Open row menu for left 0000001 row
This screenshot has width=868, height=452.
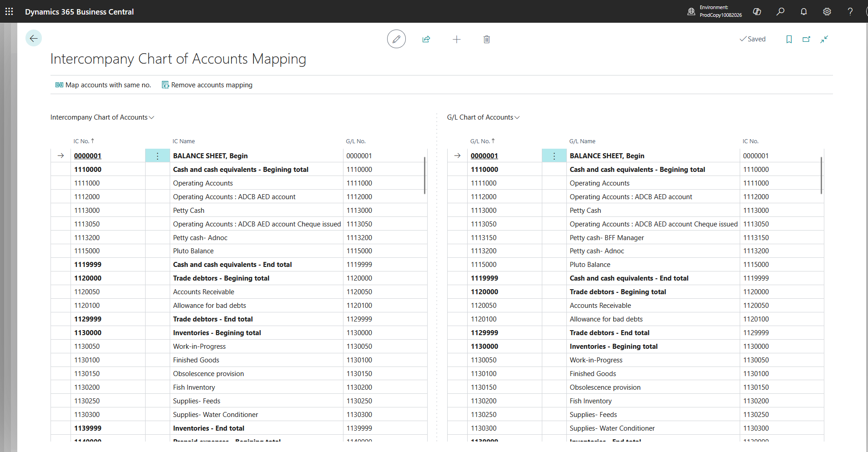(157, 156)
